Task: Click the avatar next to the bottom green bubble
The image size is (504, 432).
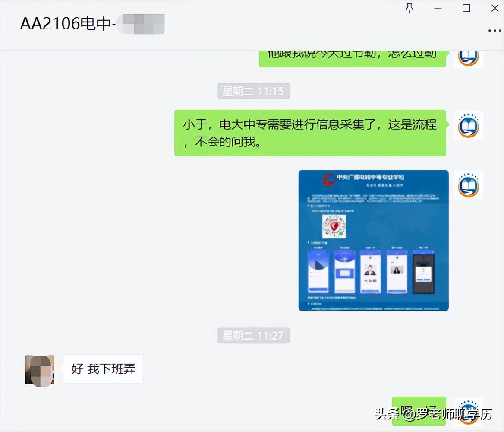Action: pos(468,410)
